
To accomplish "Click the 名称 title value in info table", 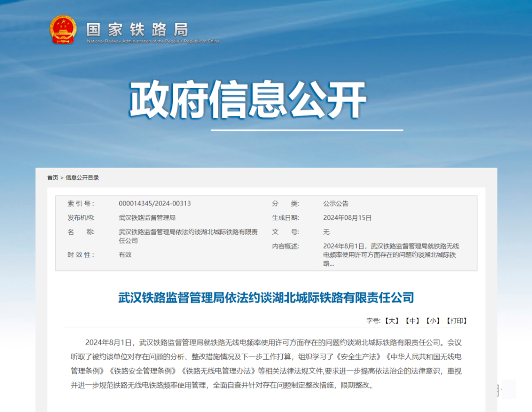I will point(188,236).
